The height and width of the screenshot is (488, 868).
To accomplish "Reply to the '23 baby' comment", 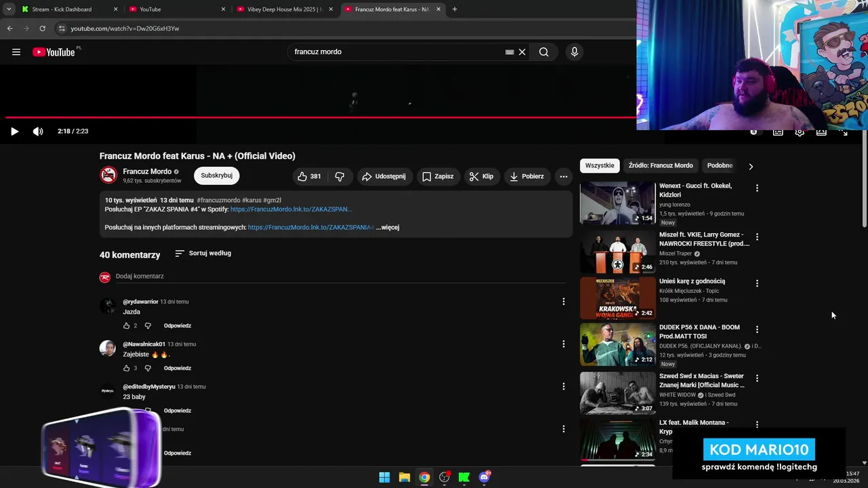I will (177, 411).
